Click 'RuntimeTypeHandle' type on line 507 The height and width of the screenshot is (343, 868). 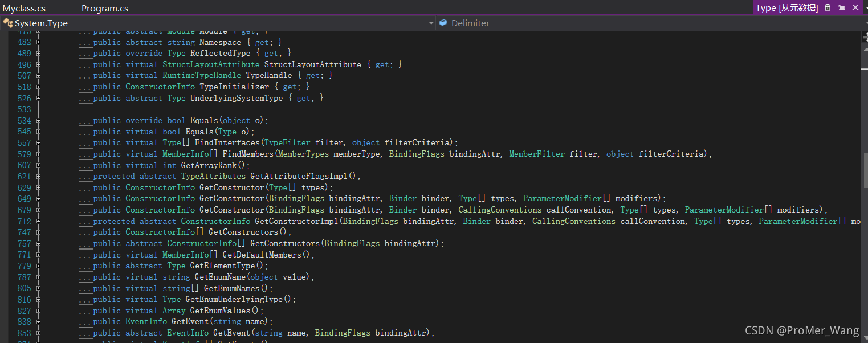tap(202, 75)
